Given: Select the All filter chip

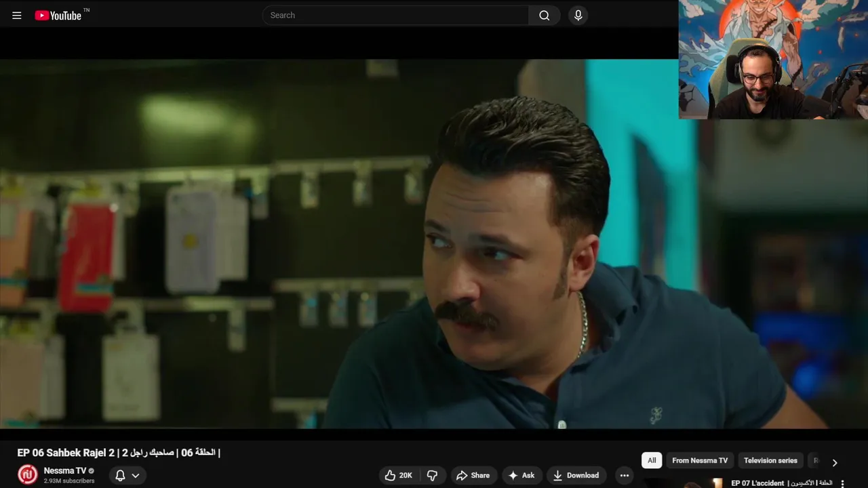Looking at the screenshot, I should tap(652, 460).
